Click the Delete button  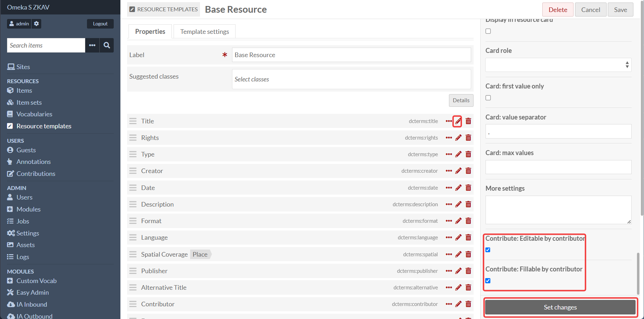pyautogui.click(x=558, y=10)
